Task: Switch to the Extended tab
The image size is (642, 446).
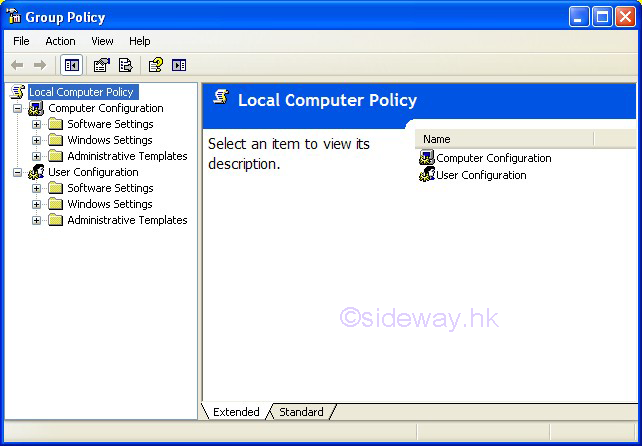Action: click(x=236, y=412)
